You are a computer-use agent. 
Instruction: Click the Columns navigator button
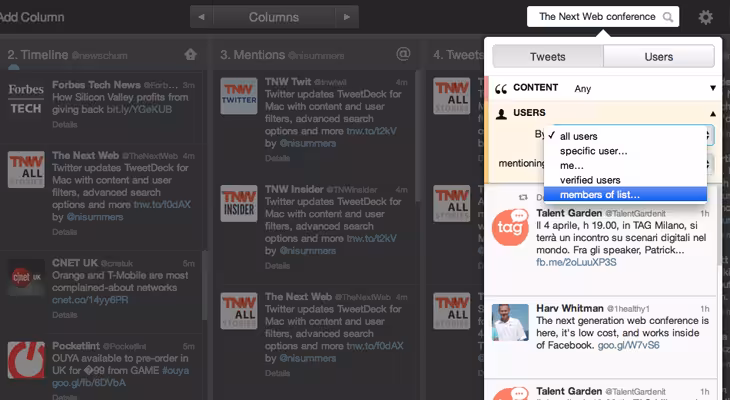pos(274,17)
